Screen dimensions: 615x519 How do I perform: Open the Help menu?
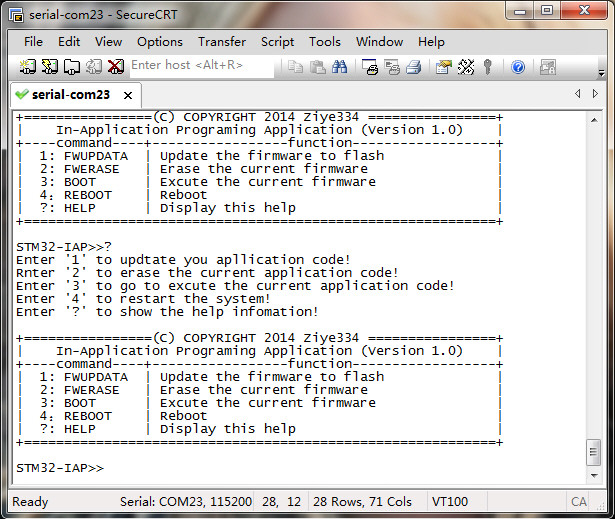[431, 42]
